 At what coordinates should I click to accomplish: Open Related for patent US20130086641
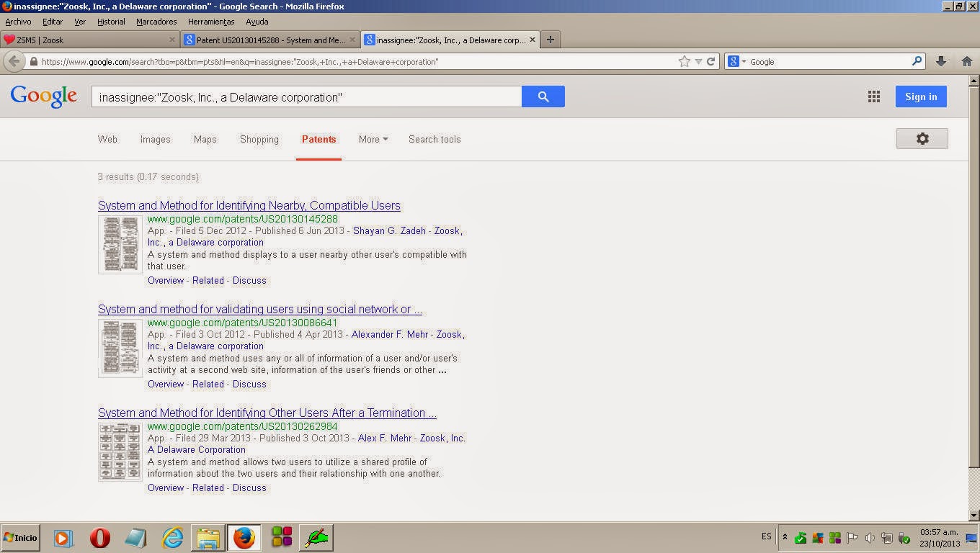[x=208, y=384]
